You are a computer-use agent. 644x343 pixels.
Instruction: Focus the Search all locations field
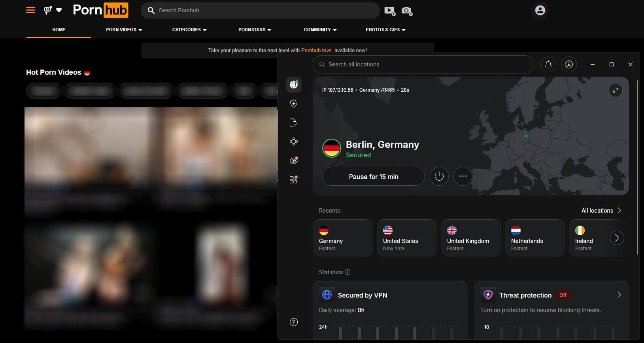tap(423, 64)
